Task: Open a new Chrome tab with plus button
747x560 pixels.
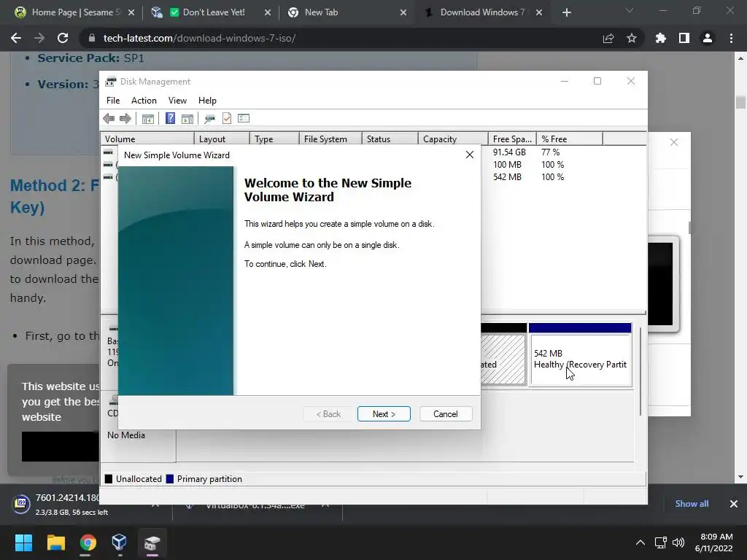Action: (566, 13)
